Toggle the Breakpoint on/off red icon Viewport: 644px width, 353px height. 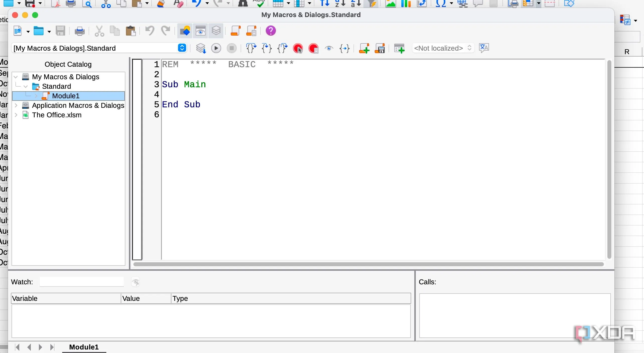click(298, 48)
